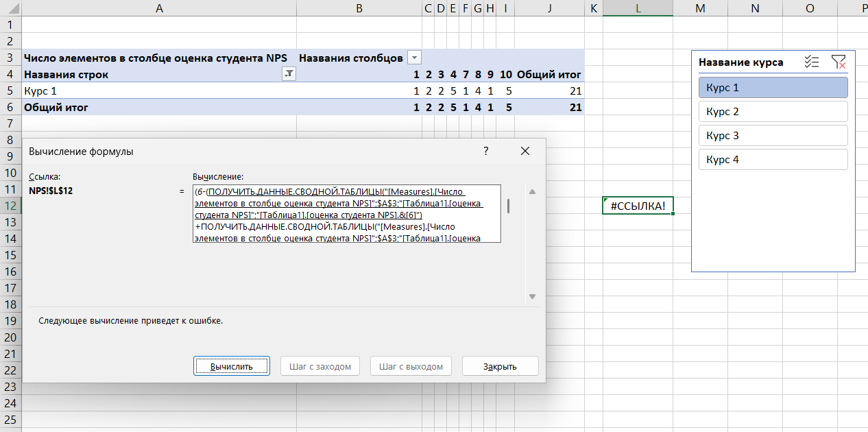Click the Вычисление формулы dialog title
Screen dimensions: 868x432
click(x=81, y=152)
